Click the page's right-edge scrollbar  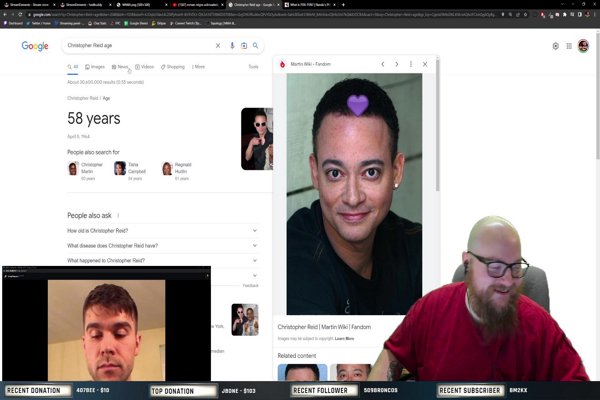(598, 96)
